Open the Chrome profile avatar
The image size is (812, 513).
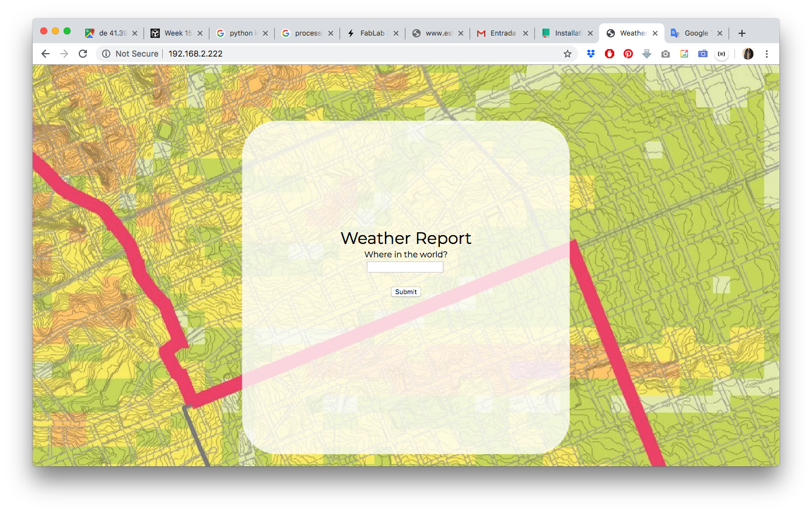(x=748, y=54)
